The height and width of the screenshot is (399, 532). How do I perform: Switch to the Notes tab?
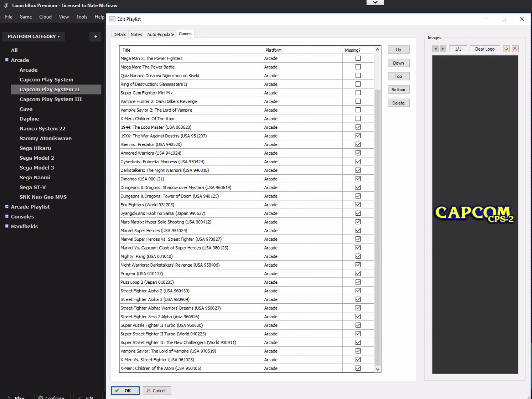click(136, 35)
